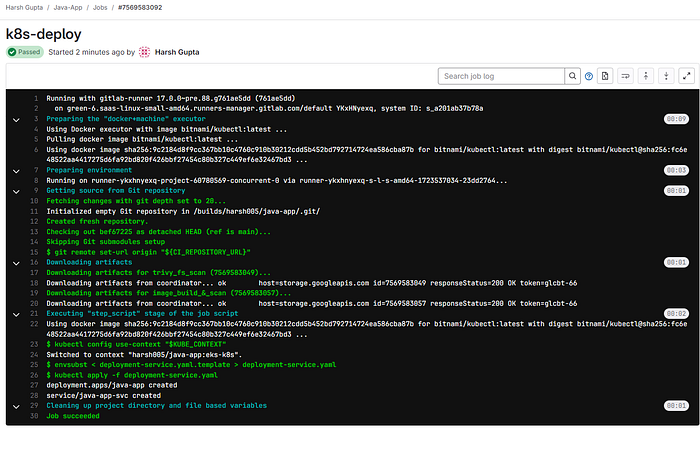Enter full screen log view
The image size is (700, 453).
687,76
